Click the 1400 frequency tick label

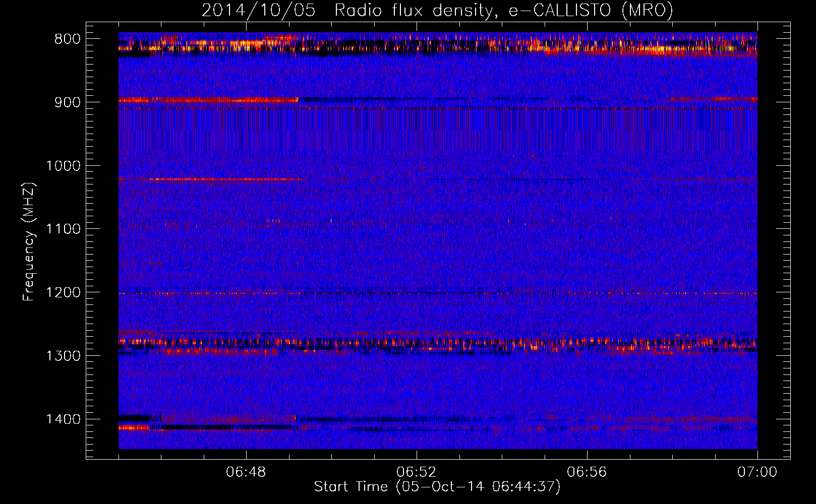[x=63, y=419]
